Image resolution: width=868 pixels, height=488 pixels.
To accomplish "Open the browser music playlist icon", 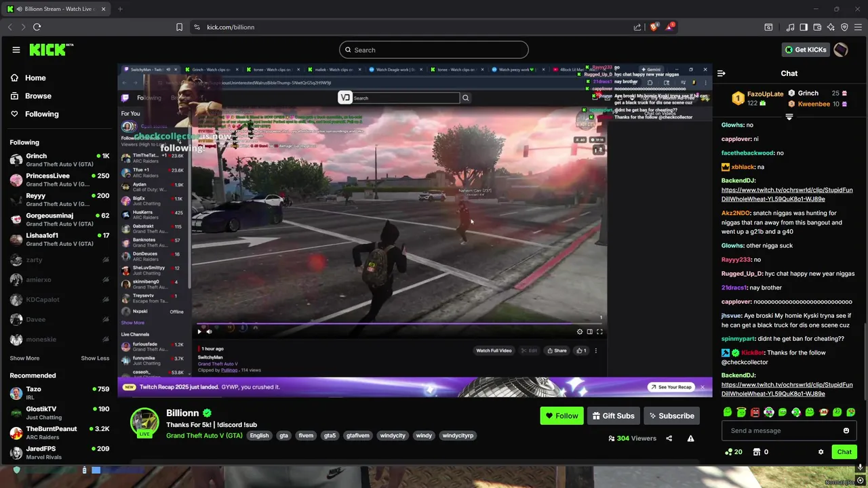I will click(790, 27).
